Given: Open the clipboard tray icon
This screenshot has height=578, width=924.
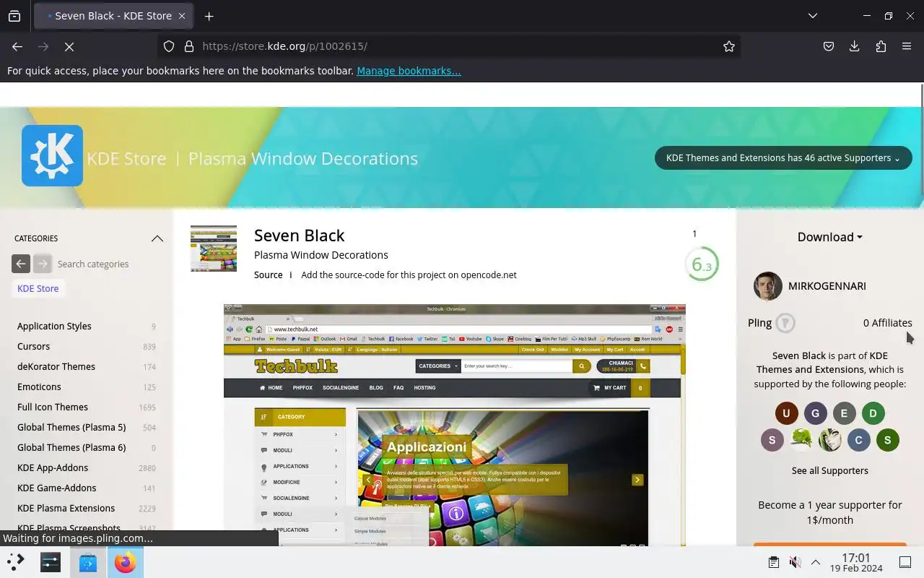Looking at the screenshot, I should [x=773, y=562].
